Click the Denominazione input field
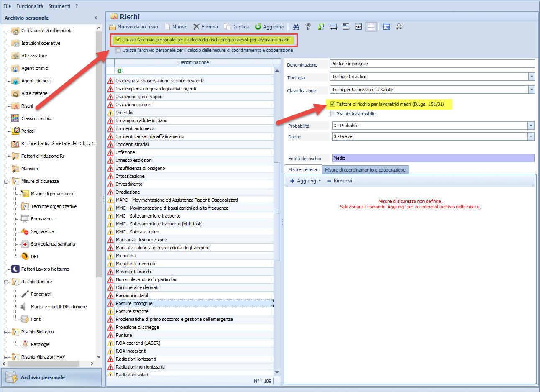Screen dimensions: 540x392 (433, 64)
